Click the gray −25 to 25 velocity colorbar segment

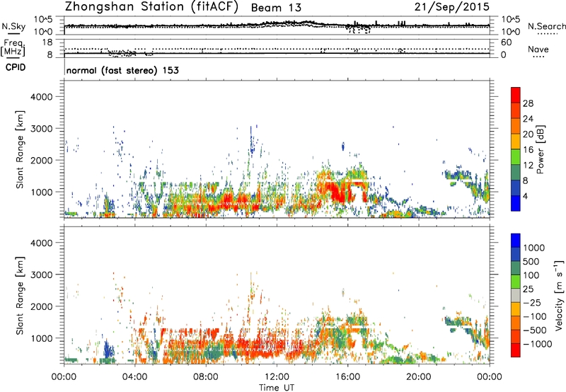click(516, 296)
